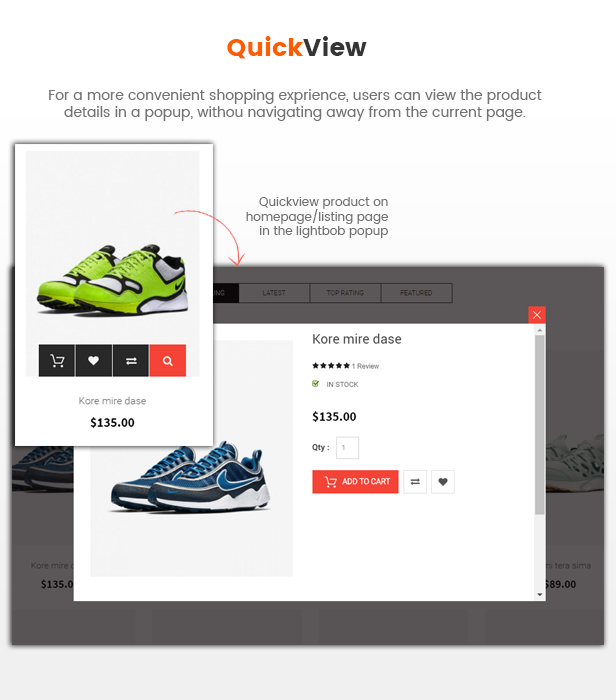
Task: Click the Qty input field
Action: 347,448
